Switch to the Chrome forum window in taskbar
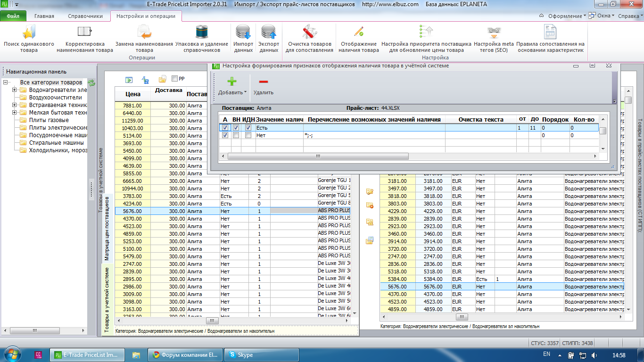Screen dimensions: 644x362 (x=185, y=355)
